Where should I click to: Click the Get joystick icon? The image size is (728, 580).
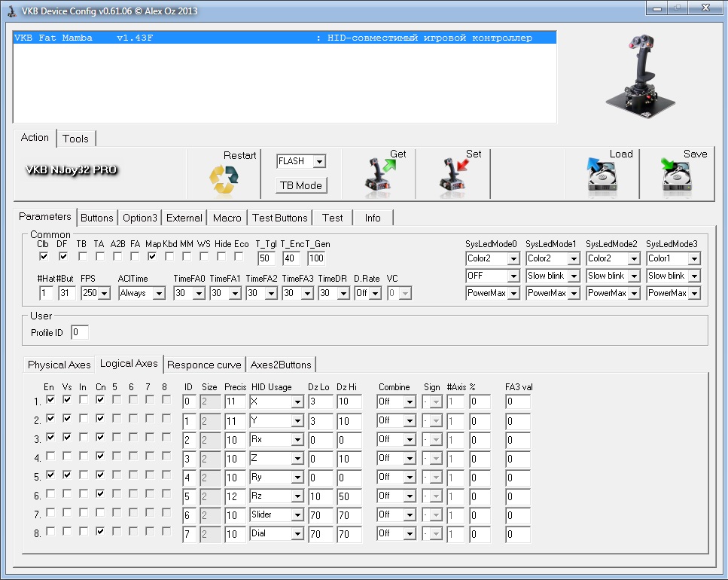379,175
